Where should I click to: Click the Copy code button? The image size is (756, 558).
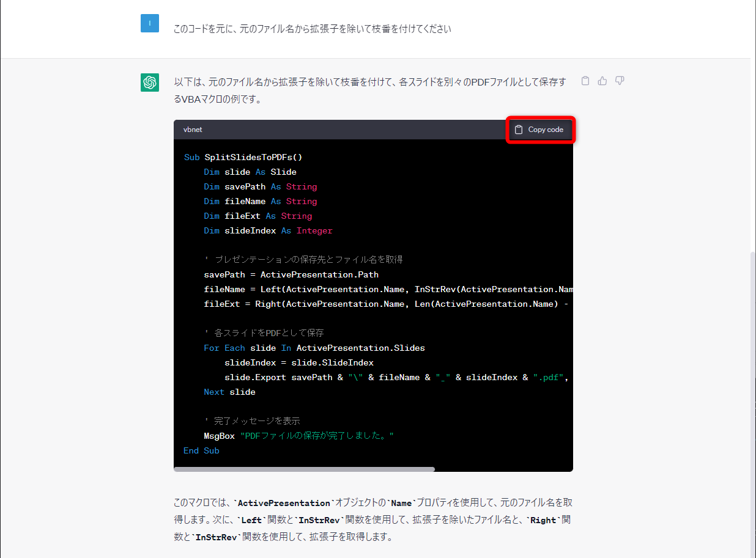tap(541, 130)
